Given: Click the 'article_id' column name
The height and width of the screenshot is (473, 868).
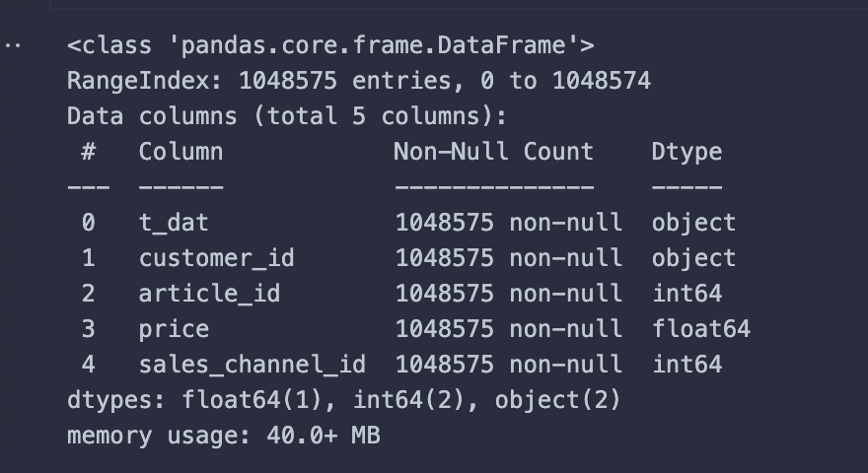Looking at the screenshot, I should point(209,294).
